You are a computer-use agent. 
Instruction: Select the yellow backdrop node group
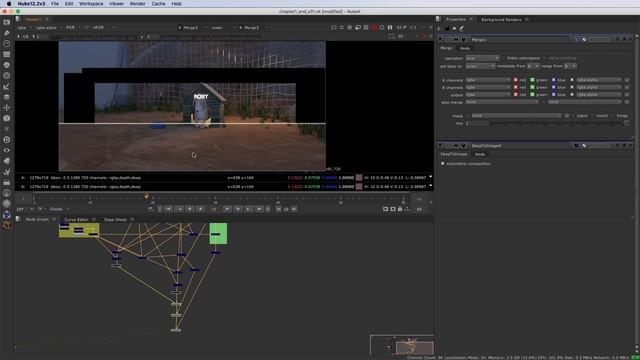79,230
